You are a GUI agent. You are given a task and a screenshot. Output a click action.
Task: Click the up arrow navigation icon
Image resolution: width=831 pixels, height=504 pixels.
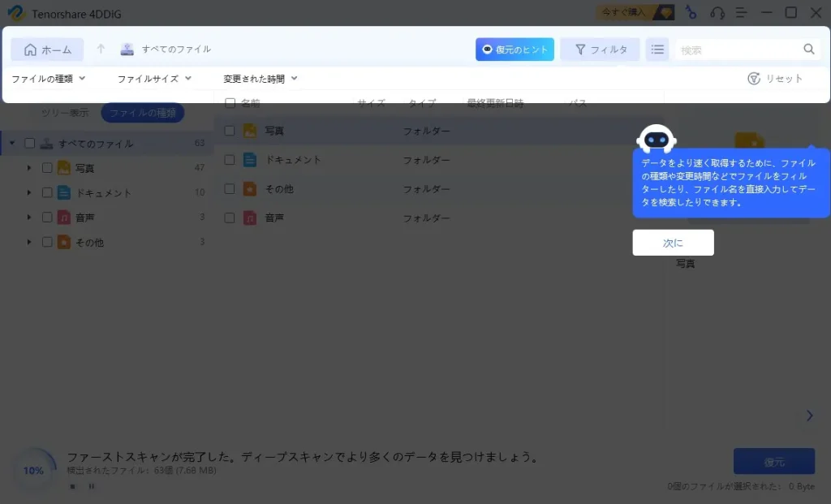pyautogui.click(x=101, y=50)
